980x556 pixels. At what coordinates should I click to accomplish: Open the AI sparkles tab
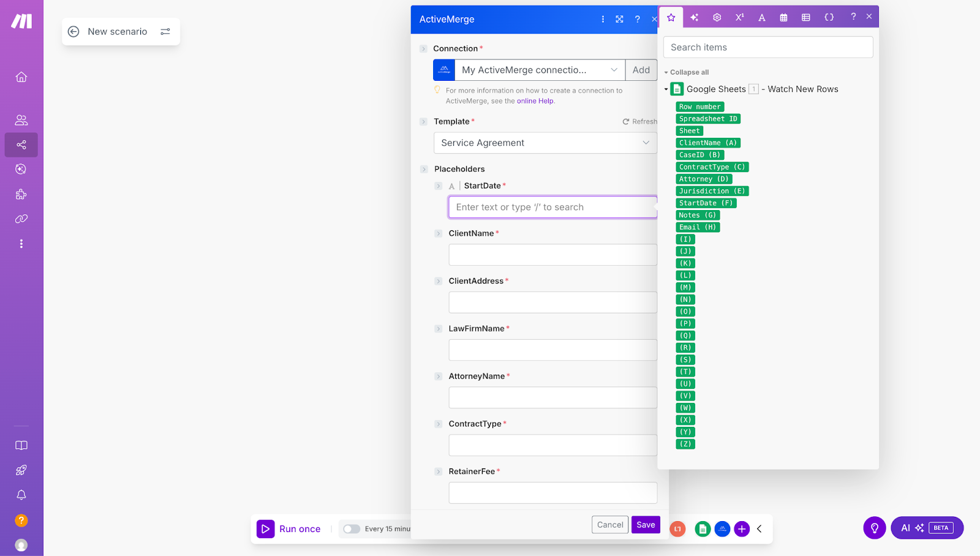pos(694,18)
